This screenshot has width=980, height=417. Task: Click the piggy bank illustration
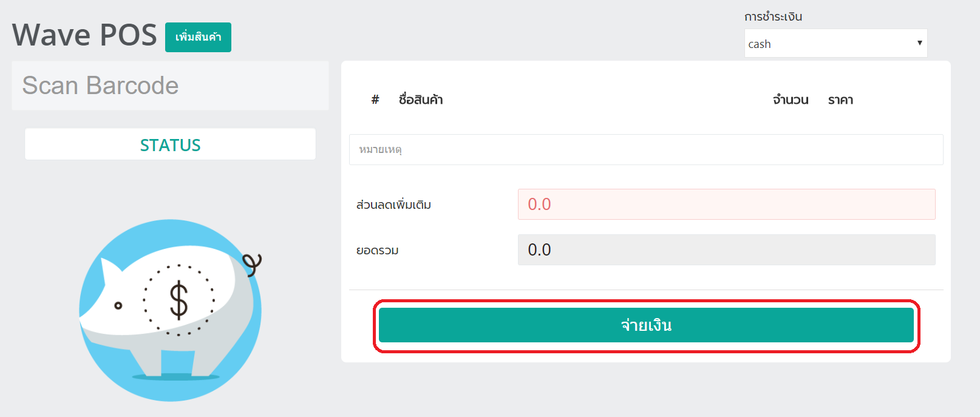[171, 310]
